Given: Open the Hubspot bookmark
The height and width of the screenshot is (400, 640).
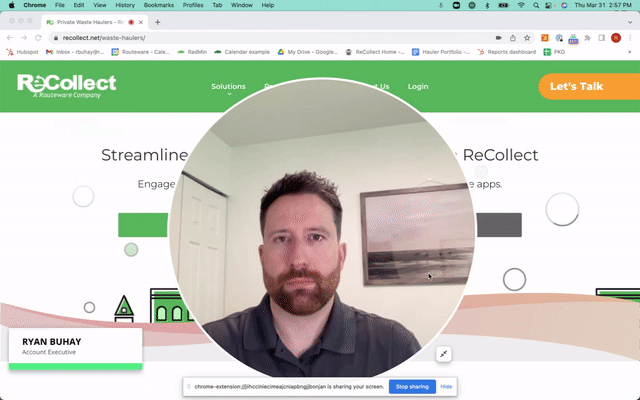Looking at the screenshot, I should click(22, 52).
